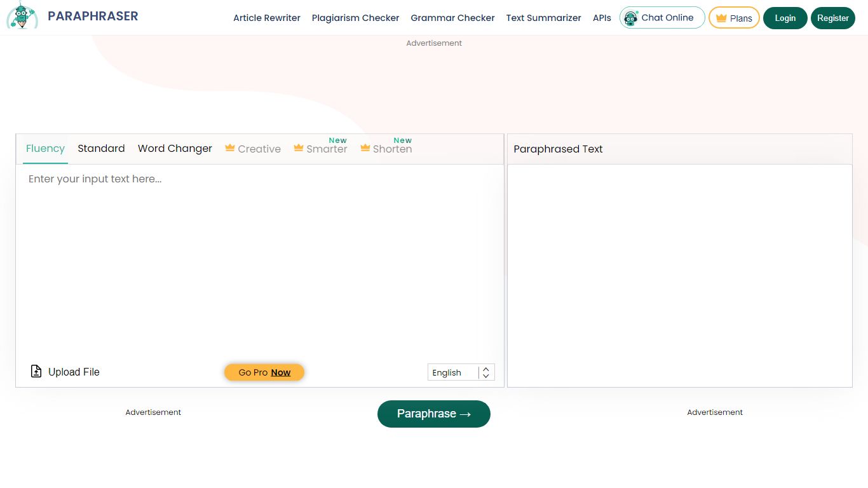Click inside the input text area

(261, 254)
